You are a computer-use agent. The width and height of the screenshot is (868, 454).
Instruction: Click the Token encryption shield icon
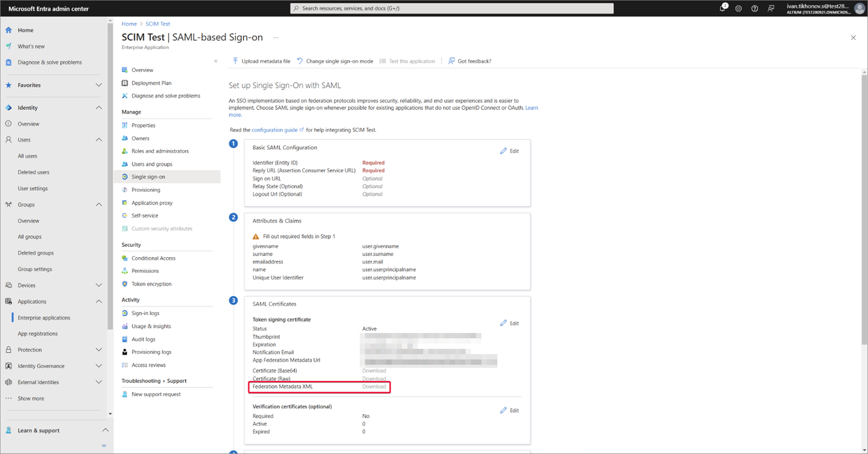coord(125,284)
